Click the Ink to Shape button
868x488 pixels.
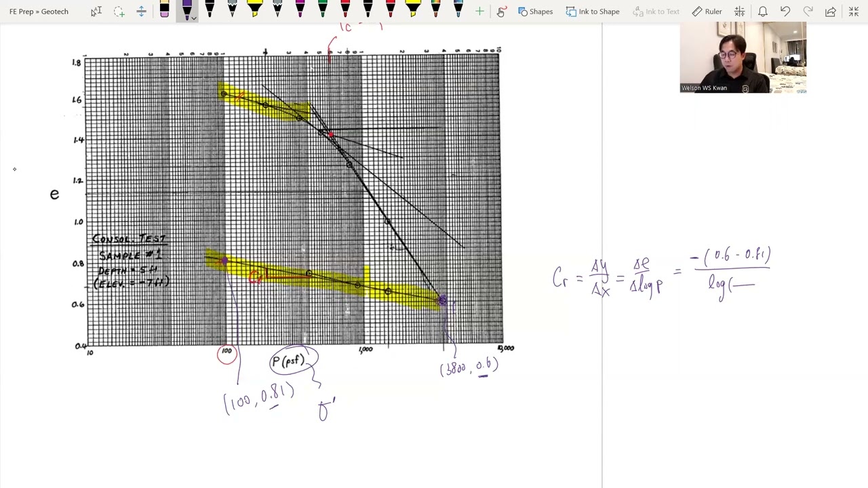tap(593, 11)
